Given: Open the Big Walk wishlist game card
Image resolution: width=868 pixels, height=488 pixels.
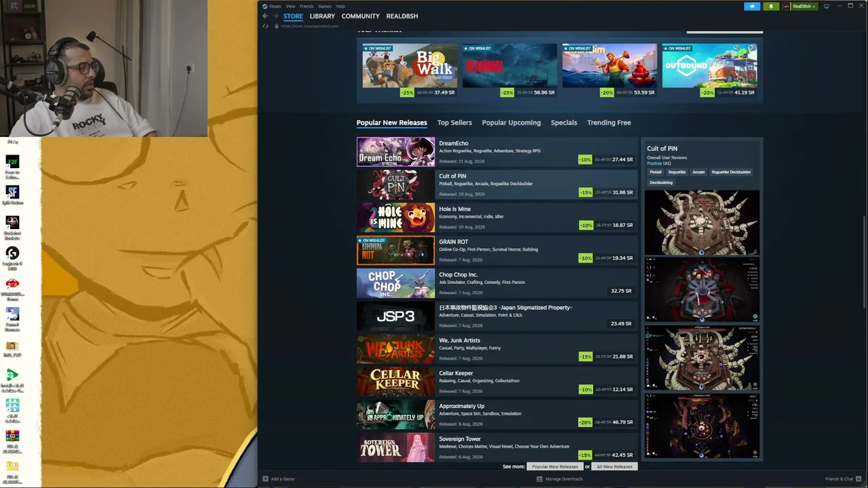Looking at the screenshot, I should pyautogui.click(x=410, y=70).
